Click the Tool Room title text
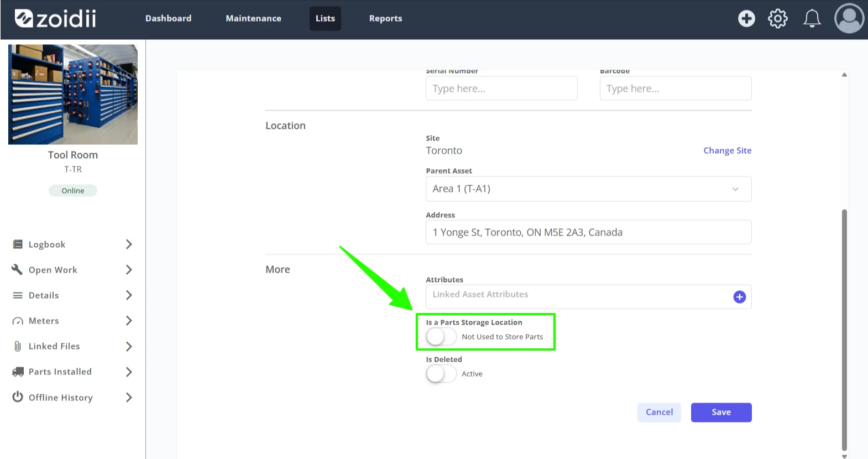The width and height of the screenshot is (868, 459). click(73, 155)
